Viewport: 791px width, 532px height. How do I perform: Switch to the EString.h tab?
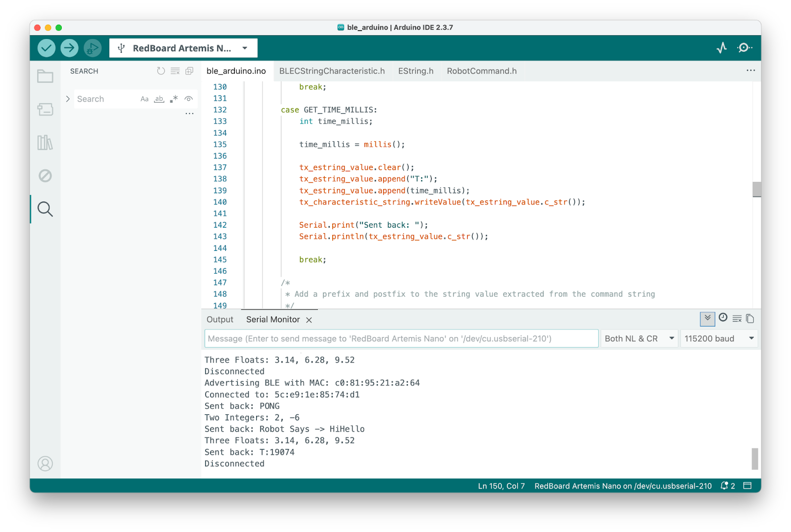415,71
